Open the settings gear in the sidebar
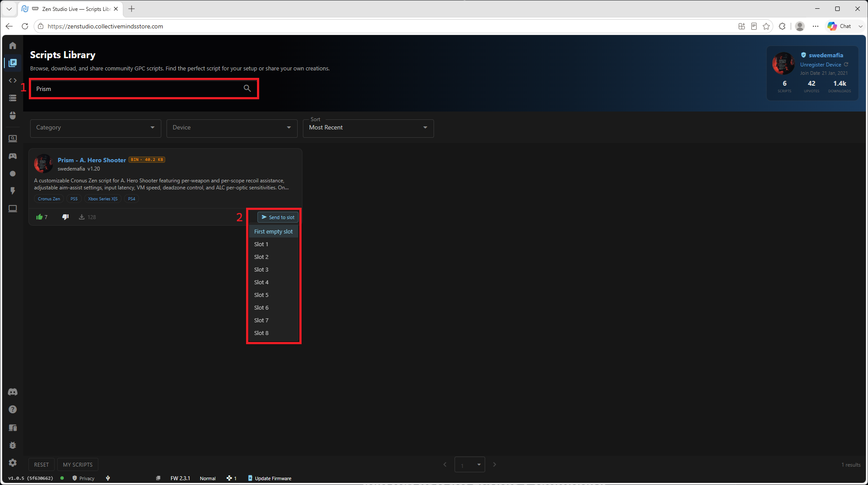The height and width of the screenshot is (485, 868). tap(13, 463)
